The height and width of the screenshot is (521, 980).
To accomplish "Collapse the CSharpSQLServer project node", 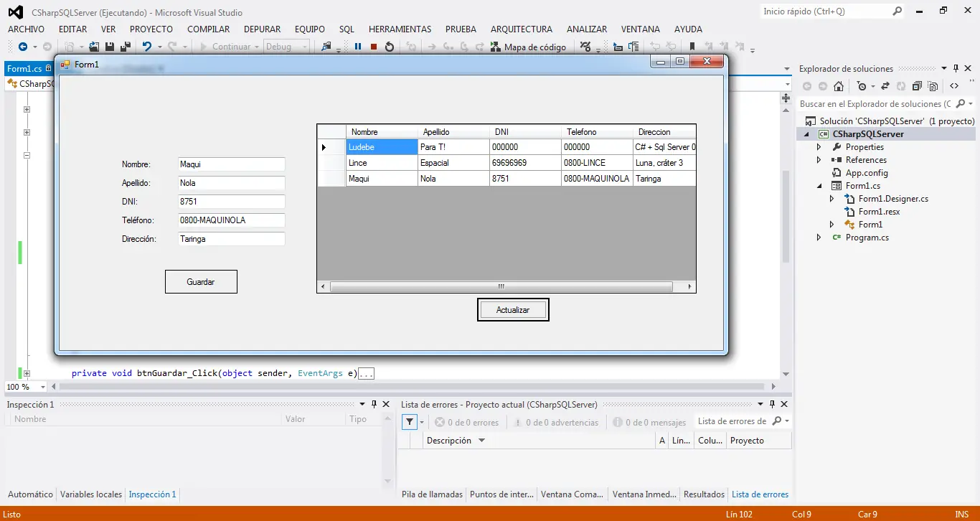I will (806, 134).
